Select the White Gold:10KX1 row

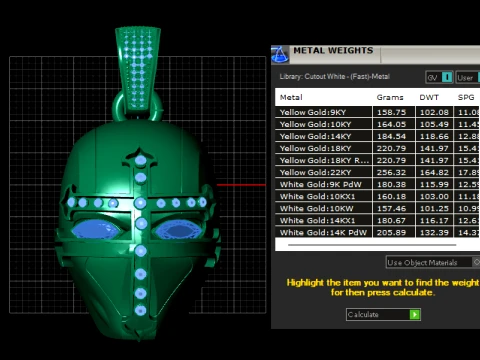click(377, 196)
